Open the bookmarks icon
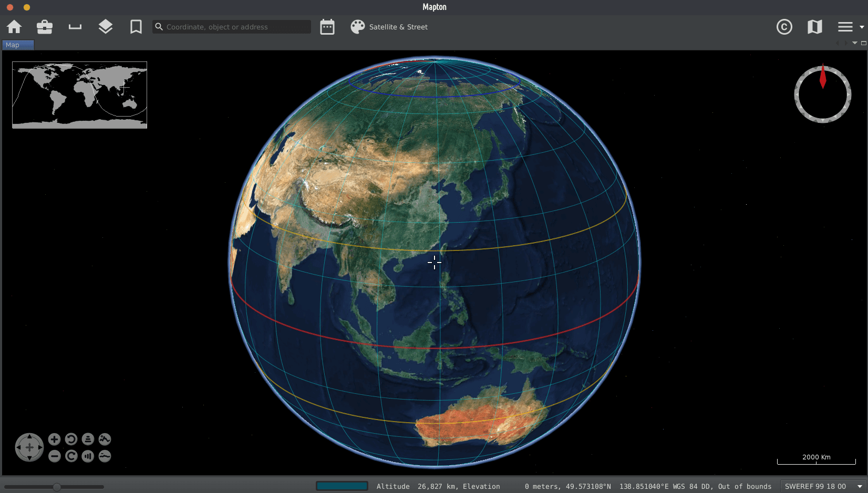Screen dimensions: 868x493 [136, 27]
